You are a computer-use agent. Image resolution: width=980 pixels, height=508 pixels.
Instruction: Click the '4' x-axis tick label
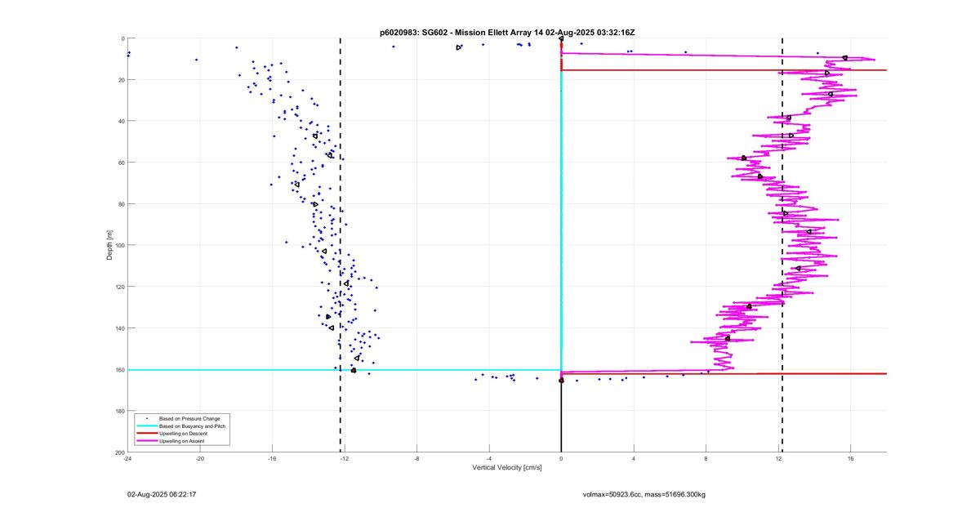point(634,459)
